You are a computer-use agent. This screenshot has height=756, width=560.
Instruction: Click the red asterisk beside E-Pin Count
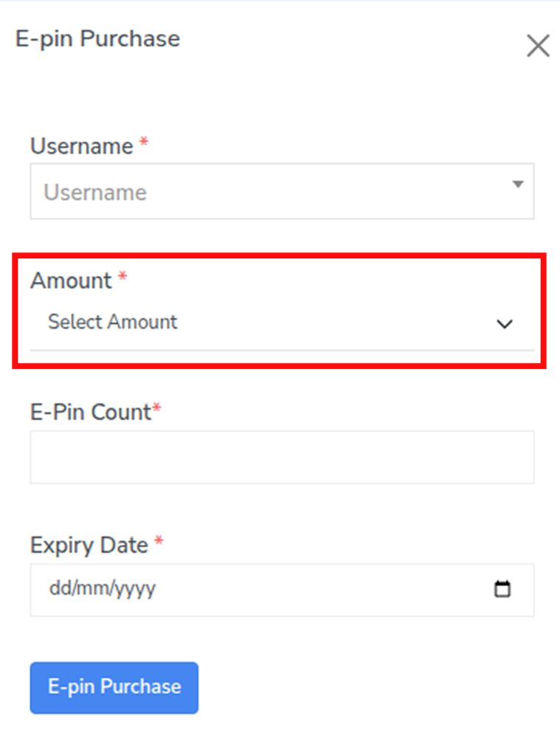156,410
